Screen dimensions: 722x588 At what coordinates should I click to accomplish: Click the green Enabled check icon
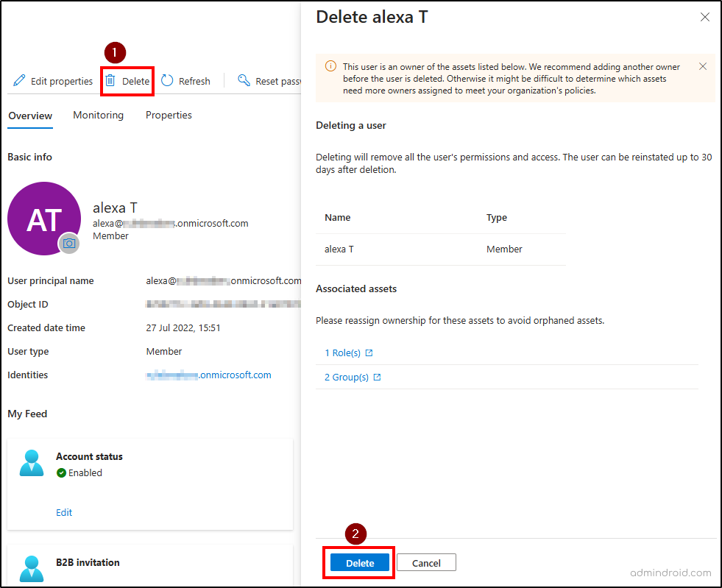pos(61,473)
